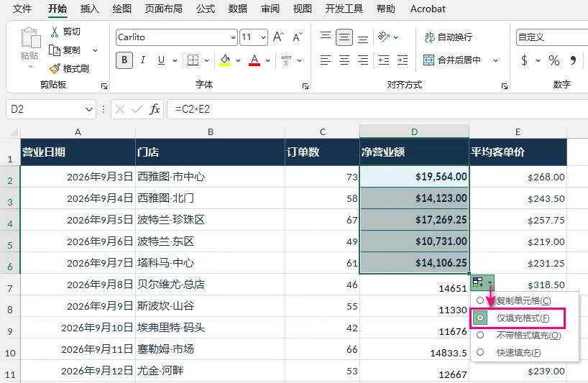
Task: Expand the Paste options arrow
Action: [x=30, y=66]
